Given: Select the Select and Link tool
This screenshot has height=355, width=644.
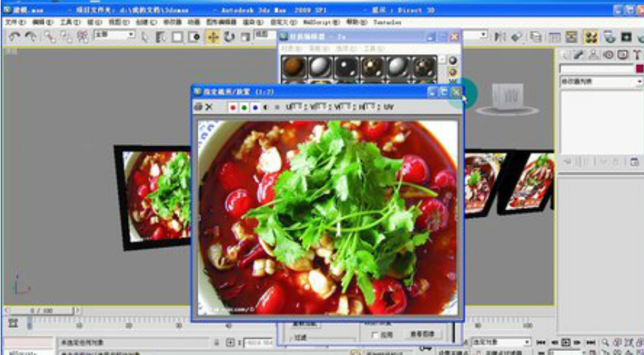Looking at the screenshot, I should pyautogui.click(x=50, y=37).
